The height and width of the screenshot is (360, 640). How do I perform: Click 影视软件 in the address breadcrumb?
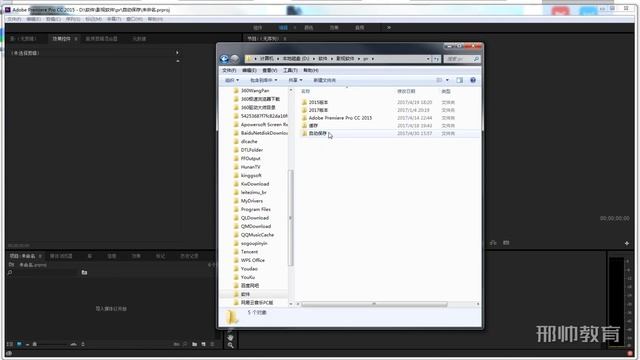pyautogui.click(x=345, y=59)
